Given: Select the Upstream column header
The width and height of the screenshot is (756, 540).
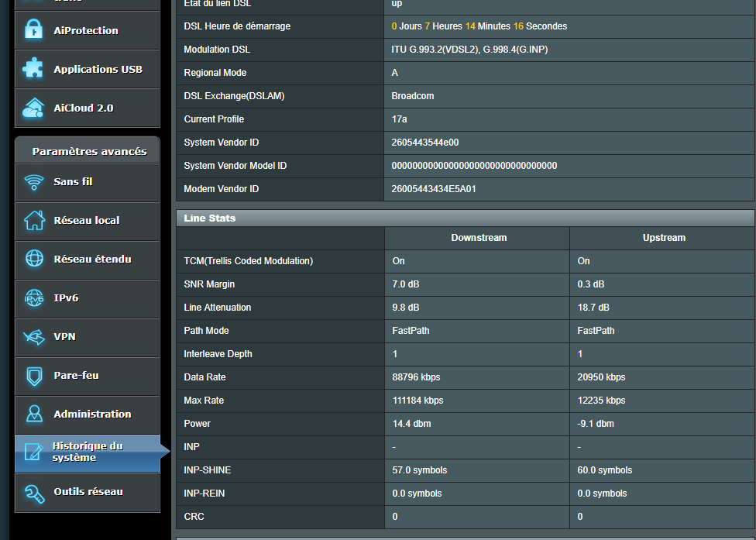Looking at the screenshot, I should pos(663,238).
